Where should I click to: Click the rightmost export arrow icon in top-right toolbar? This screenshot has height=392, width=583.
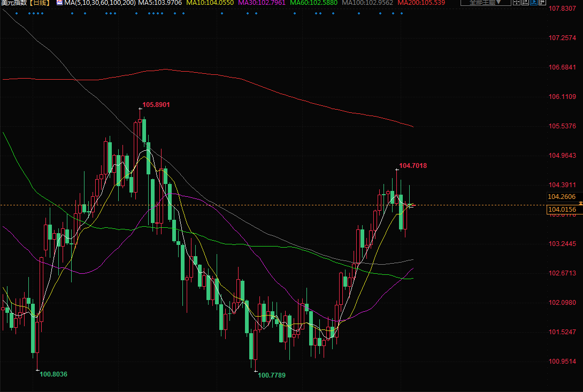pos(542,3)
